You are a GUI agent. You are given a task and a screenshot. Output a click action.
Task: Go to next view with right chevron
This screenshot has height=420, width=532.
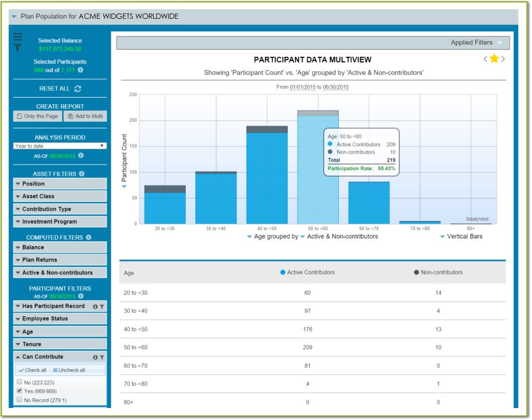pyautogui.click(x=503, y=59)
